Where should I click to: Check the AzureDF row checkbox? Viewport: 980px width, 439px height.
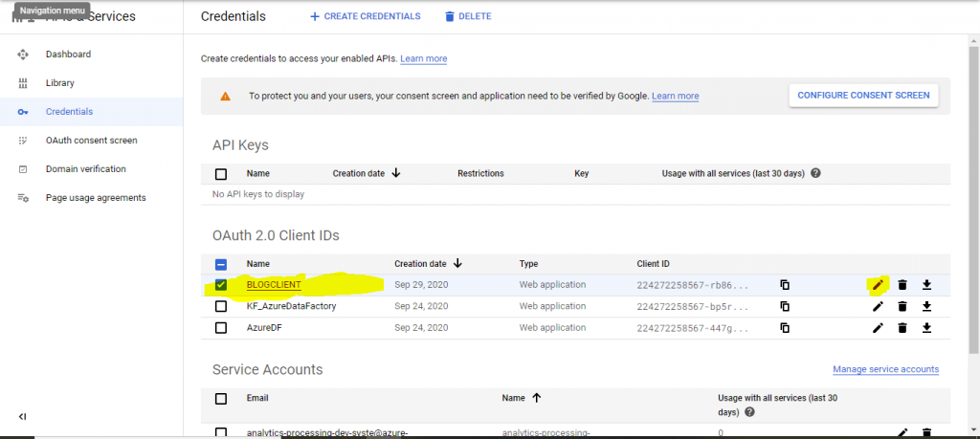pos(221,328)
